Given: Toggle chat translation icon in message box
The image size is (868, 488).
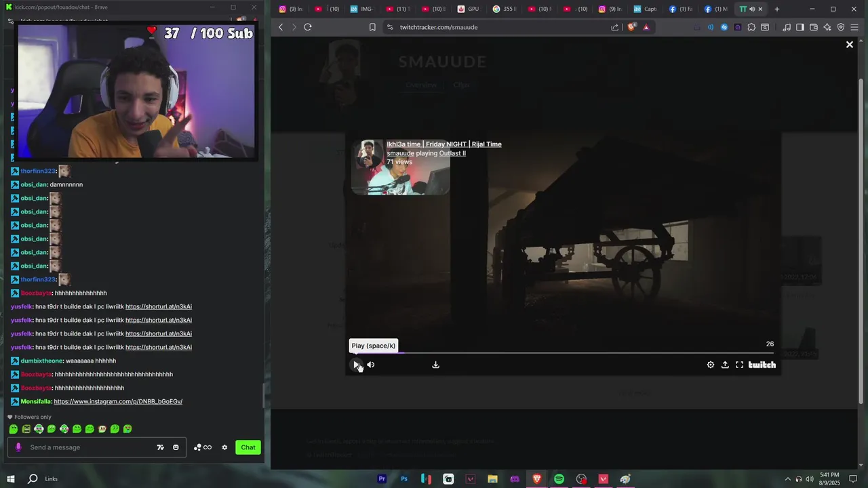Looking at the screenshot, I should [161, 447].
